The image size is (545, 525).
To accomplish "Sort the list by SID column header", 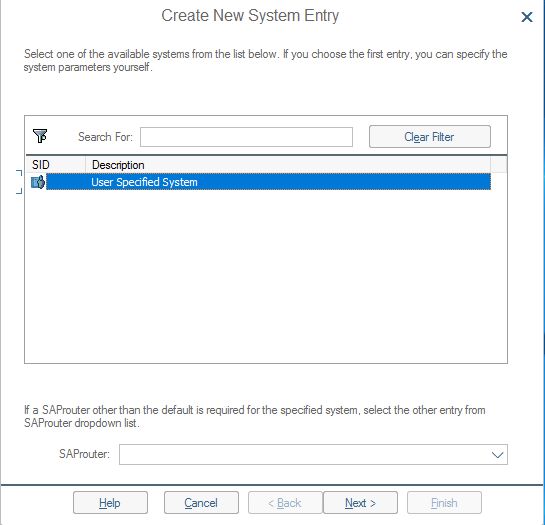I will pyautogui.click(x=56, y=164).
